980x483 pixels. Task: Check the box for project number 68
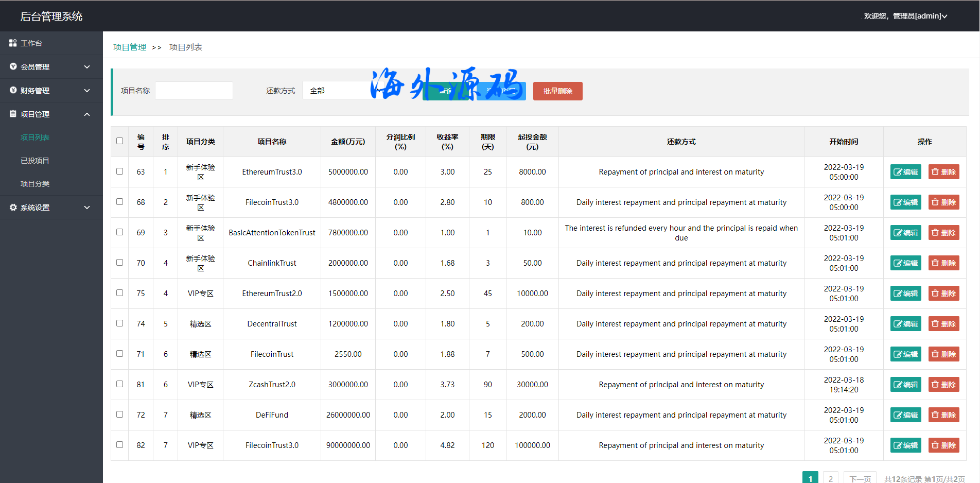[x=120, y=202]
